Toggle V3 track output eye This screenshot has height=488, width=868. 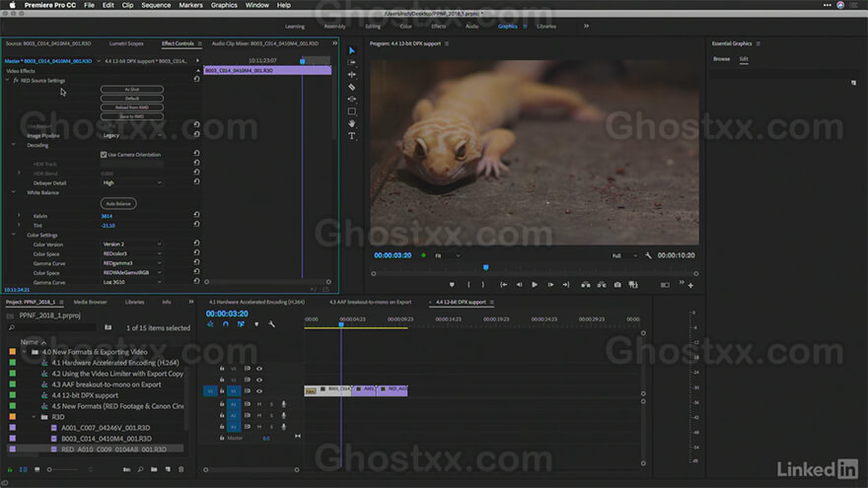(x=259, y=369)
